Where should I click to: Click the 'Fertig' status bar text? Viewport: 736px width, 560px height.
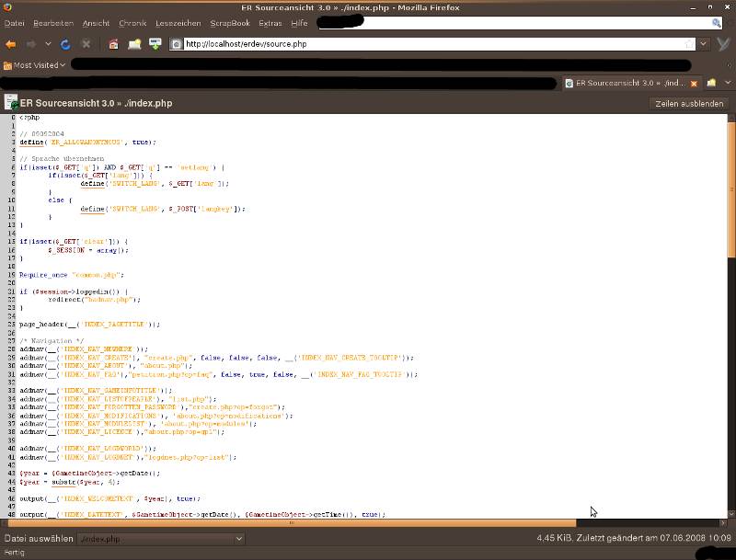point(14,553)
